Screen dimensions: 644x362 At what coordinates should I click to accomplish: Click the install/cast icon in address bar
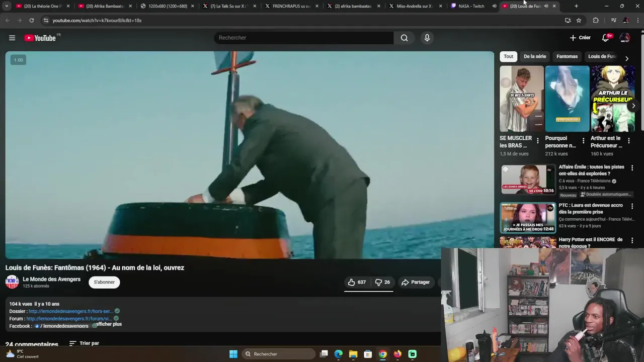(568, 20)
